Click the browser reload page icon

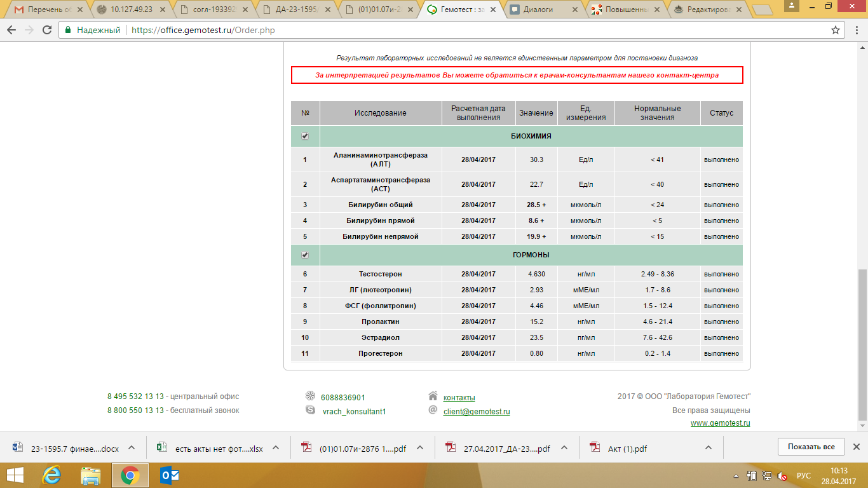click(47, 30)
